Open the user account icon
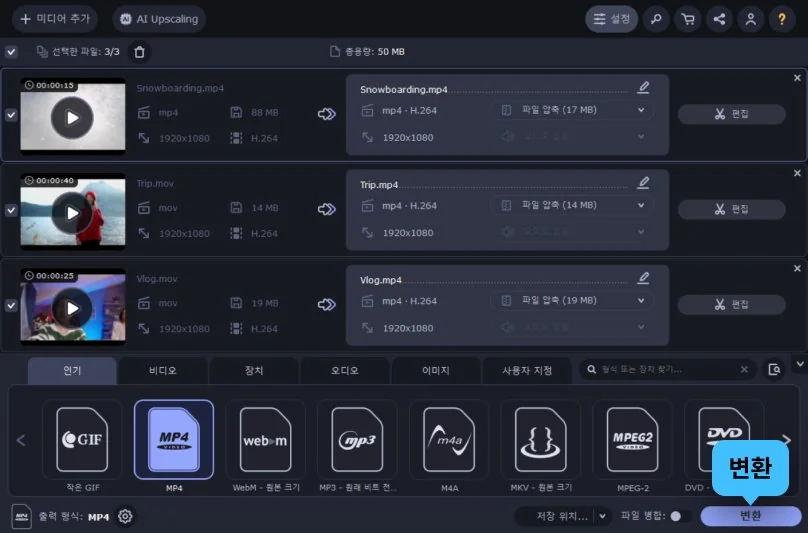This screenshot has width=808, height=533. pyautogui.click(x=751, y=19)
